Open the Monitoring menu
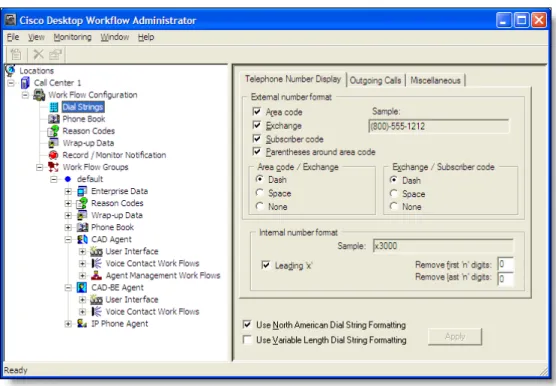The height and width of the screenshot is (386, 556). [72, 37]
